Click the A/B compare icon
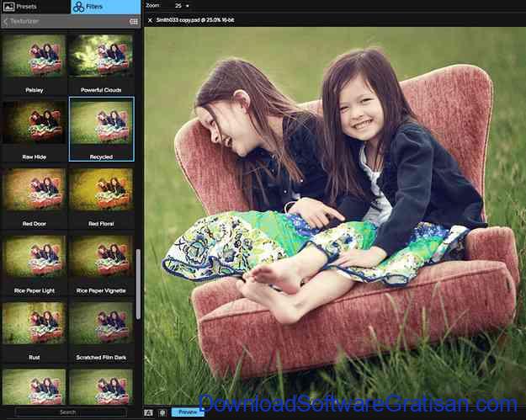 pyautogui.click(x=149, y=412)
